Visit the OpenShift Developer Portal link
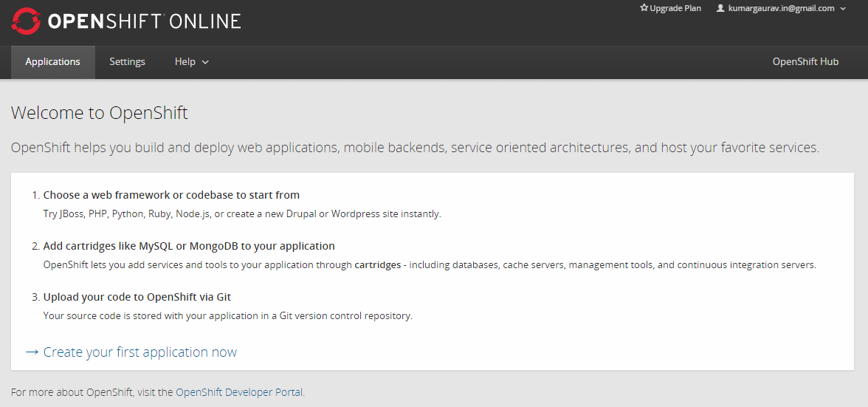868x407 pixels. coord(239,392)
